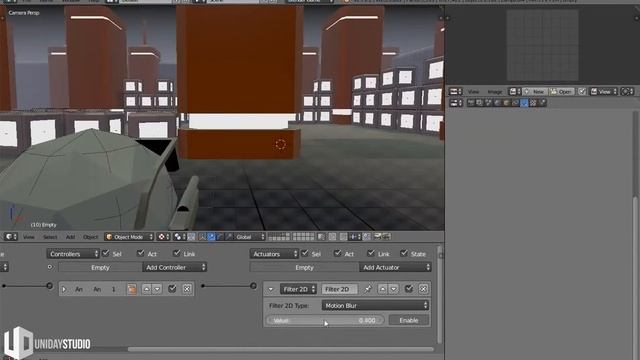The width and height of the screenshot is (640, 360).
Task: Move the Filter 2D actuator up
Action: 382,289
